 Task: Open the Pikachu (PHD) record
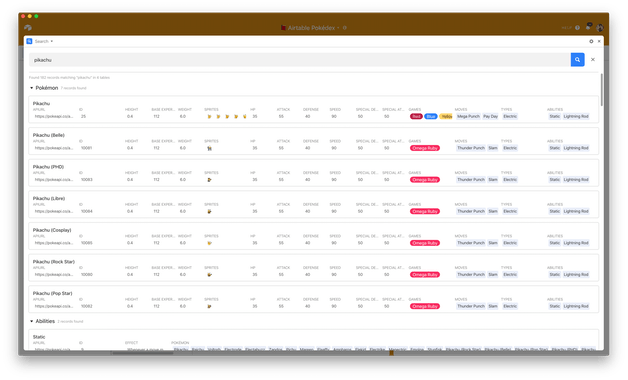(x=314, y=173)
